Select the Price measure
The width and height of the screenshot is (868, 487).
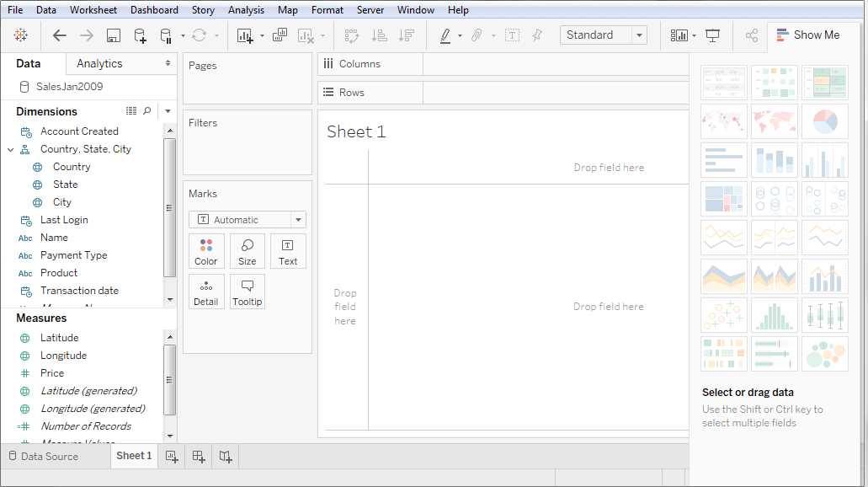coord(52,373)
